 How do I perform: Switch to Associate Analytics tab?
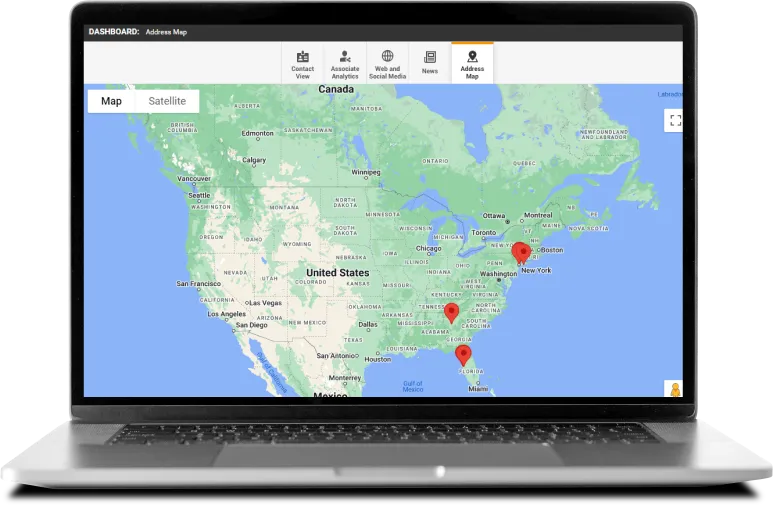pos(345,64)
